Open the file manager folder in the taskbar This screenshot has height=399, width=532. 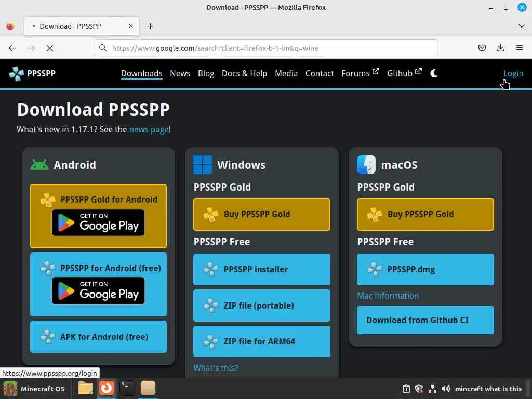(x=86, y=388)
